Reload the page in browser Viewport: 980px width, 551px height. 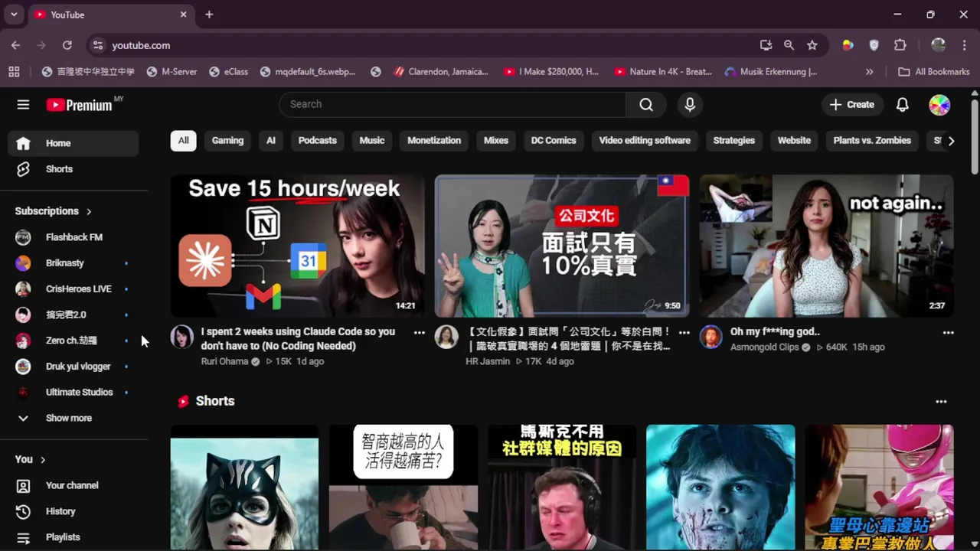click(x=67, y=45)
